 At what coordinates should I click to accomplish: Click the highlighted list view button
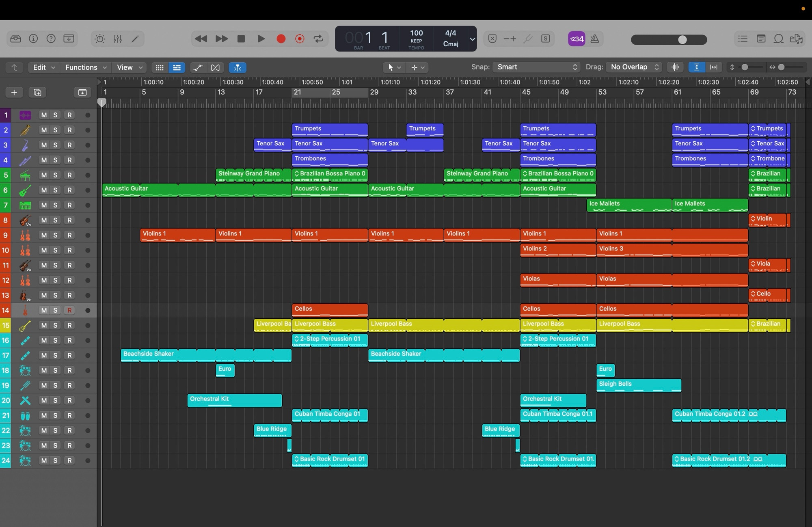(x=177, y=67)
